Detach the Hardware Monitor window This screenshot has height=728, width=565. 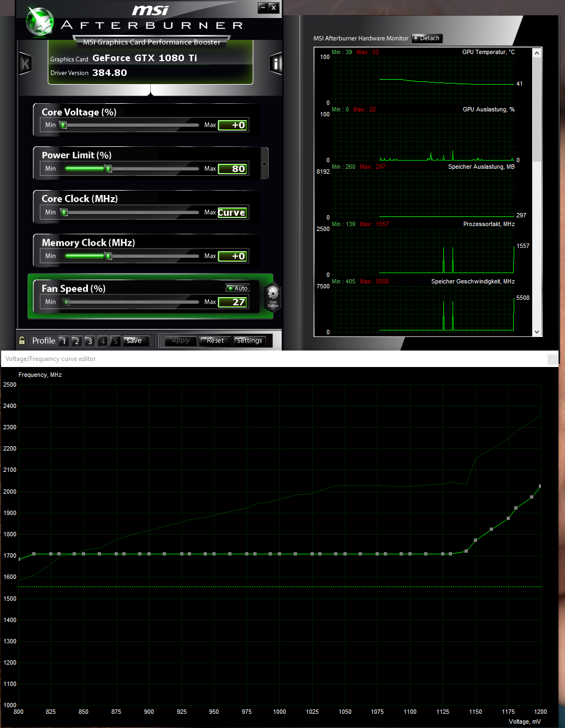(427, 38)
